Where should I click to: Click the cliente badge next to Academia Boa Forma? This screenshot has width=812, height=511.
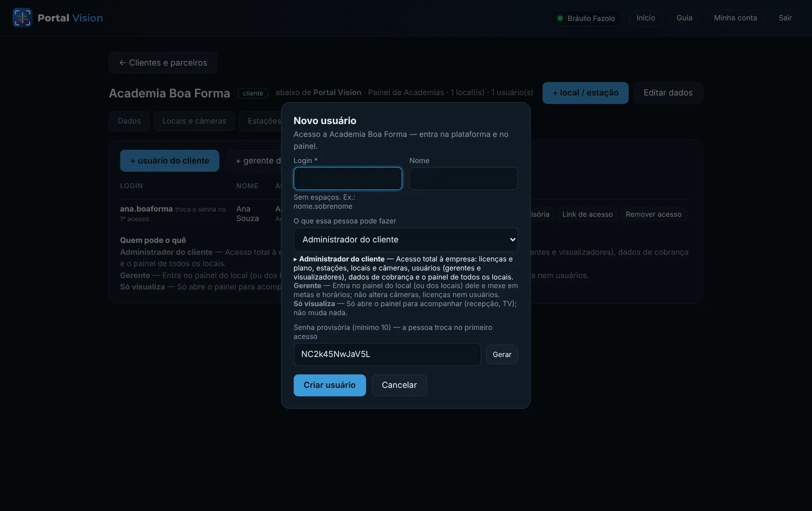pyautogui.click(x=253, y=93)
